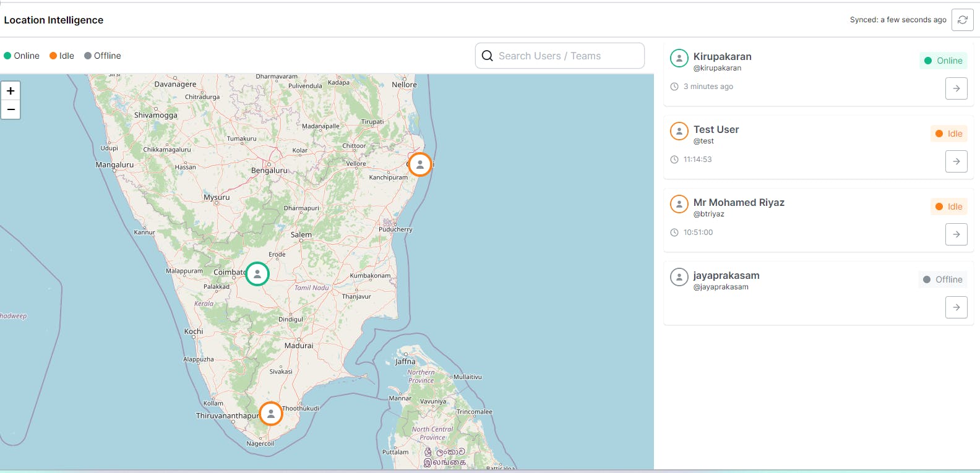This screenshot has height=473, width=980.
Task: Click the Nellore label on the map
Action: click(x=404, y=85)
